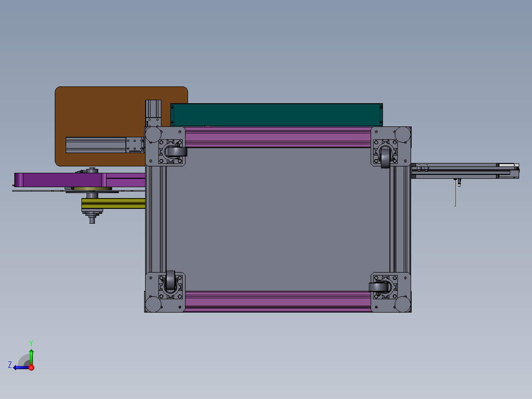532x399 pixels.
Task: Select the top purple aluminum extrusion beam
Action: click(278, 137)
